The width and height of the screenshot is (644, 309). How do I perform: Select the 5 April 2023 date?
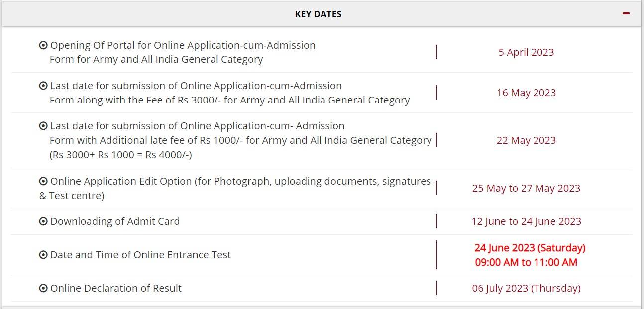[526, 52]
